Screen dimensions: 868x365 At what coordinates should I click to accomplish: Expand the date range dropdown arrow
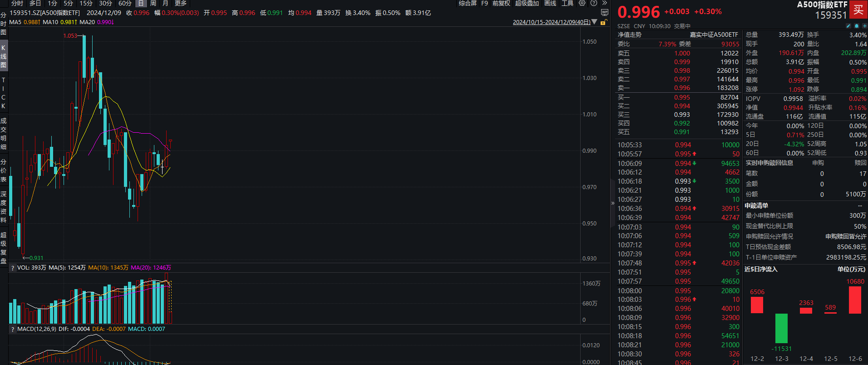(595, 22)
